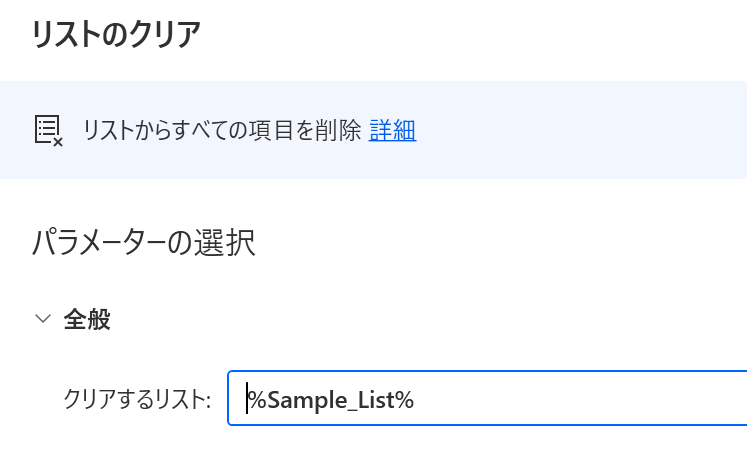Select the 全般 section header label
Viewport: 747px width, 453px height.
point(87,319)
